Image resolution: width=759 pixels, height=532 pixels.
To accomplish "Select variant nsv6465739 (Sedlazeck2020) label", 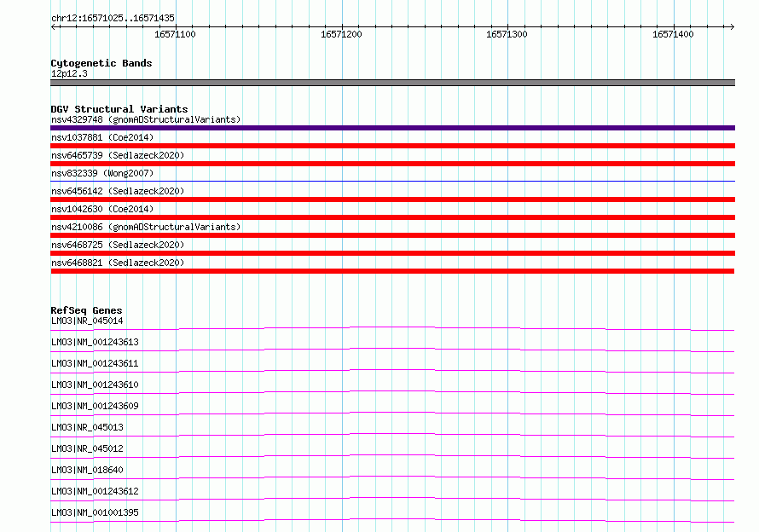I will coord(118,155).
